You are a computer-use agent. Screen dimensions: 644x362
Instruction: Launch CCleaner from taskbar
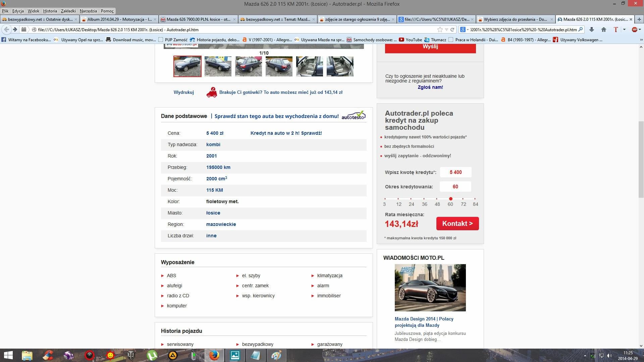pos(48,355)
